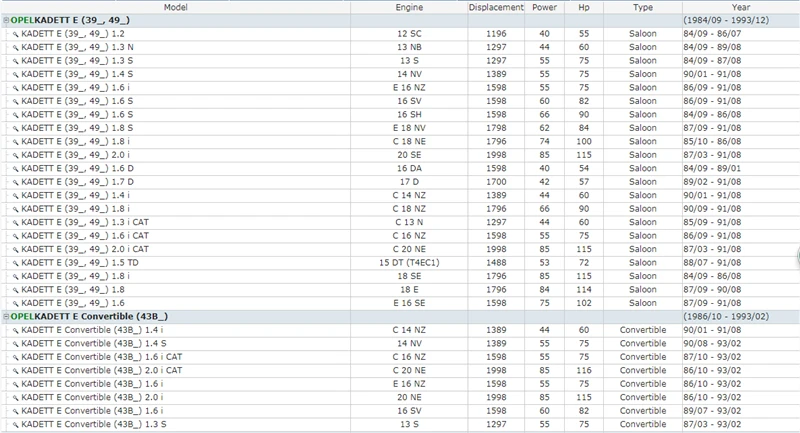Image resolution: width=800 pixels, height=433 pixels.
Task: Click magnifier icon for KADETT E 1.6 E 16 SE row
Action: pyautogui.click(x=16, y=303)
